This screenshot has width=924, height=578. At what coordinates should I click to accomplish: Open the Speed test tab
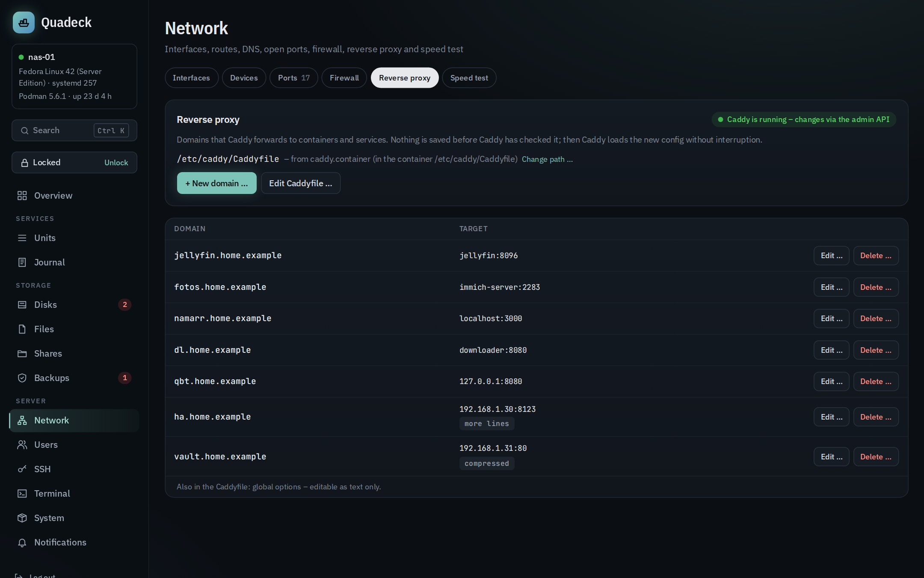coord(469,78)
